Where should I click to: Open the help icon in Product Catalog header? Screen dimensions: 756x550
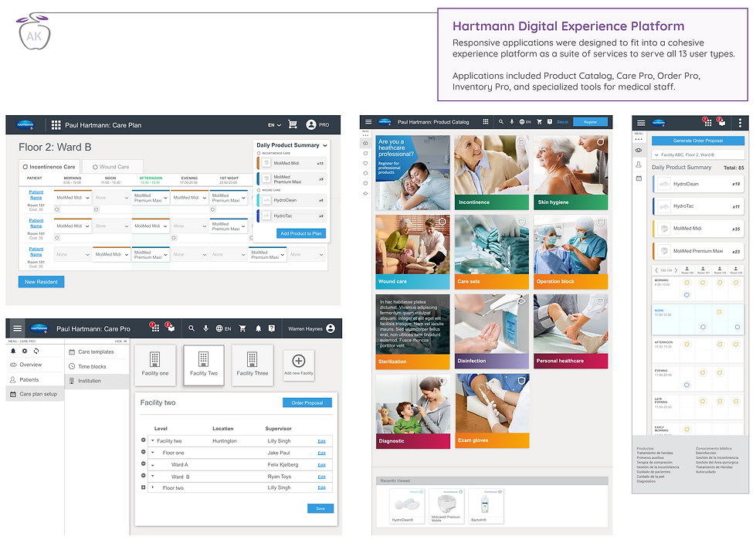[x=550, y=122]
